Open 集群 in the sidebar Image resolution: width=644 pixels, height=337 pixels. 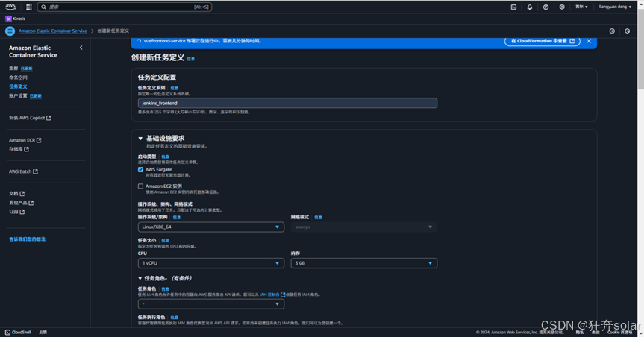(x=13, y=68)
